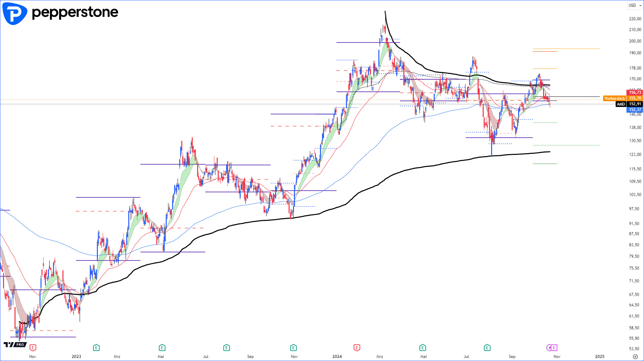Click green earnings marker between second Jul and Sep
The height and width of the screenshot is (361, 644).
coord(487,348)
